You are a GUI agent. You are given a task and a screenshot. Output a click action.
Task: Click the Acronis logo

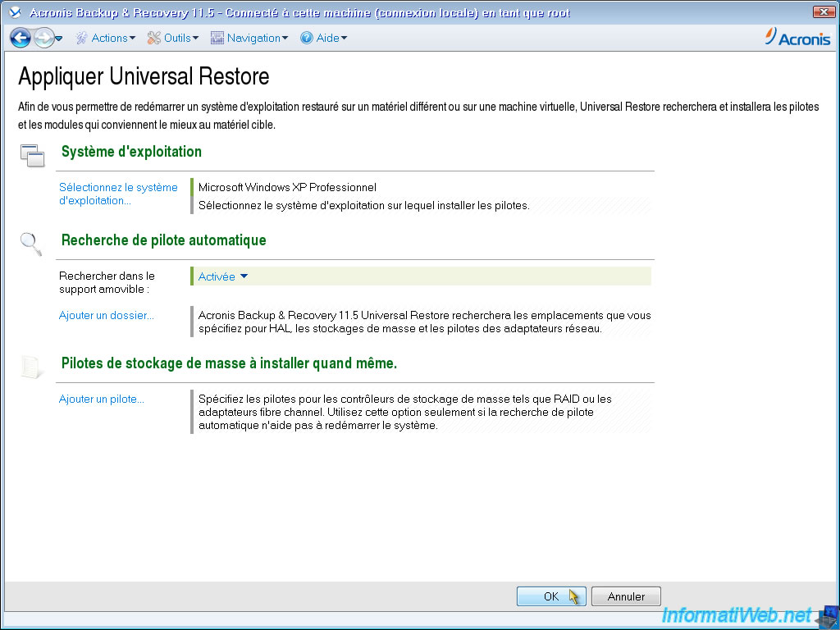click(x=797, y=37)
